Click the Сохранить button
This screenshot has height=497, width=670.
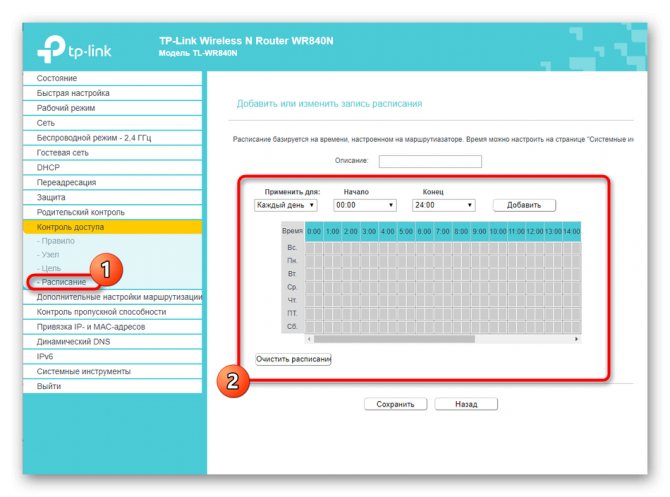[395, 404]
